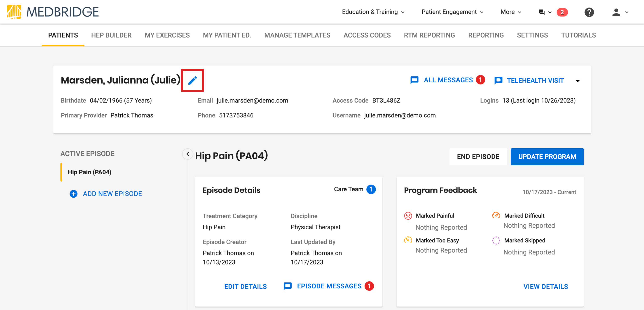This screenshot has height=310, width=644.
Task: Open the RTM Reporting tab
Action: 429,35
